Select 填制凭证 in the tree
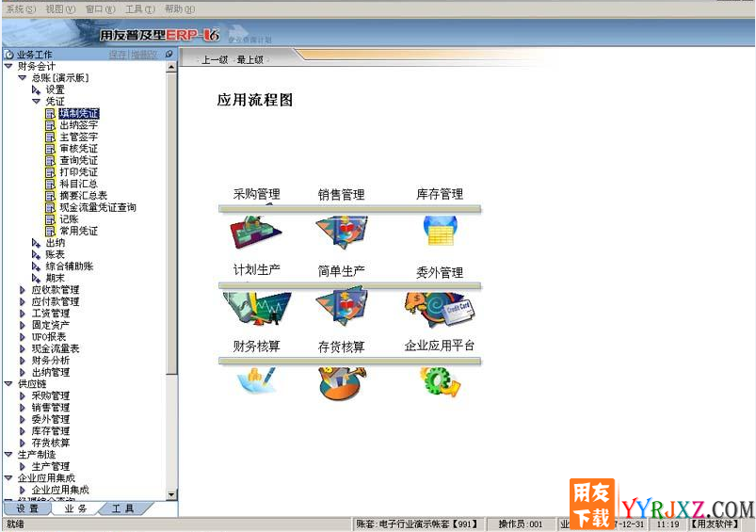The width and height of the screenshot is (756, 532). 79,114
